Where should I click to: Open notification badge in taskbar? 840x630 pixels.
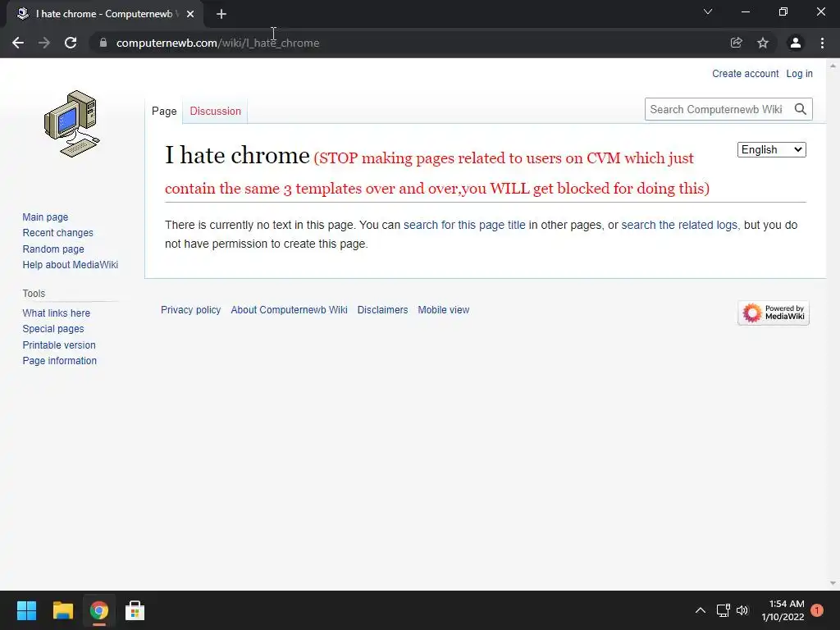[x=817, y=610]
